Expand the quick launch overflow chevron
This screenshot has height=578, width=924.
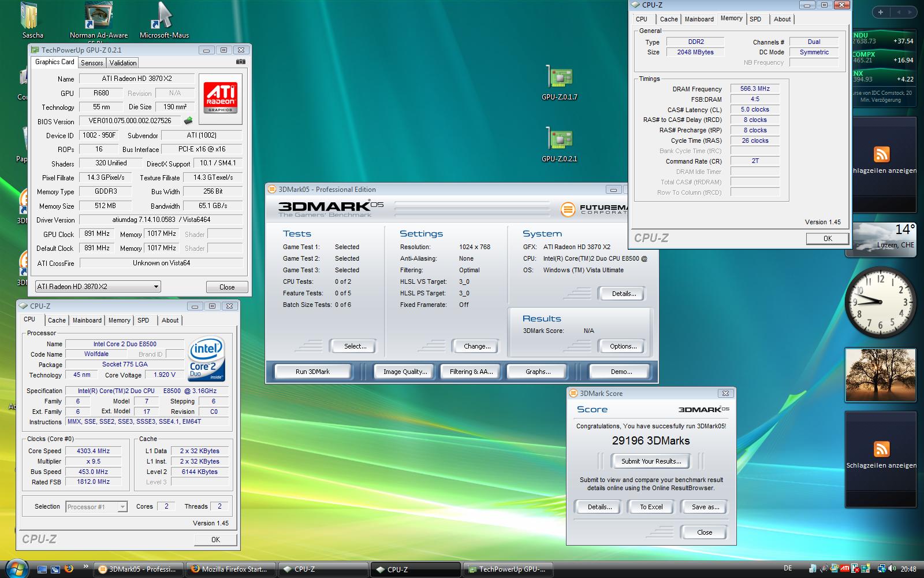pyautogui.click(x=86, y=567)
